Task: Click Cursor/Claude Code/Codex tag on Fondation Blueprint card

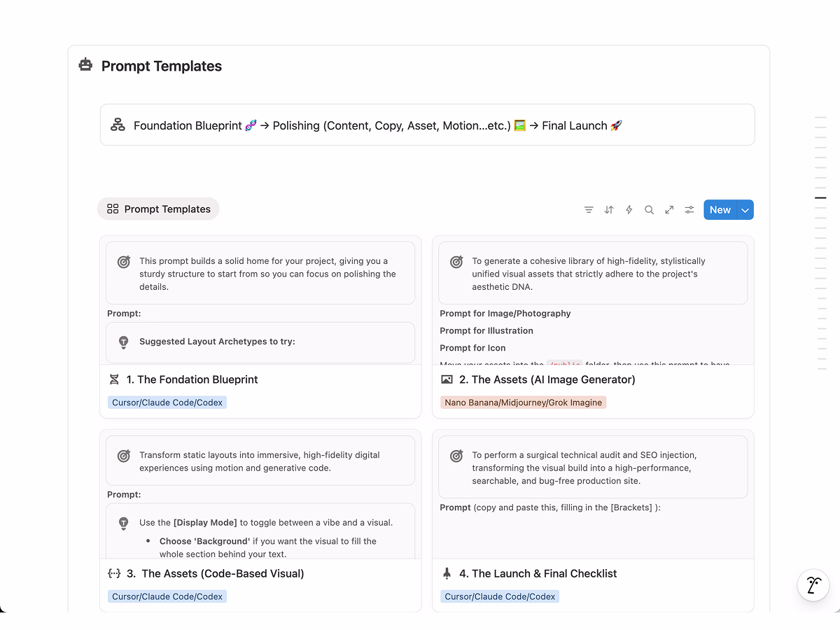Action: [167, 402]
